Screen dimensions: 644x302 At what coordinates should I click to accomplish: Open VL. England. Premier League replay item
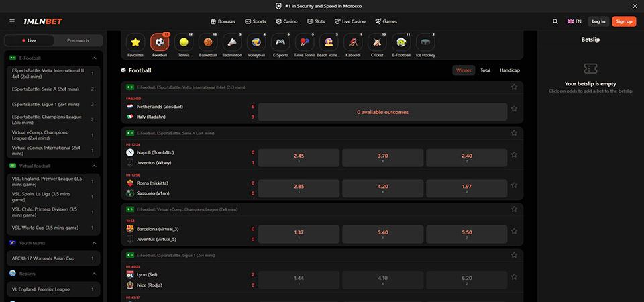point(54,289)
